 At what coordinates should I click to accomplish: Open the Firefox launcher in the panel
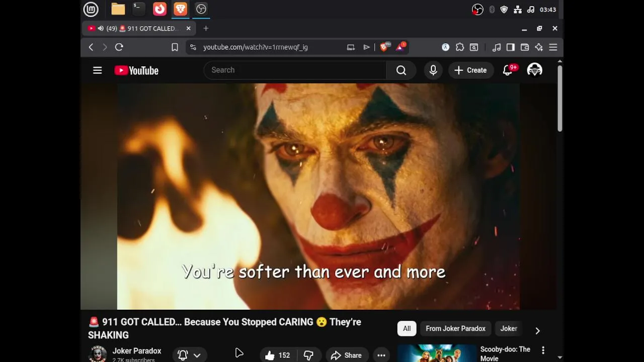tap(159, 9)
